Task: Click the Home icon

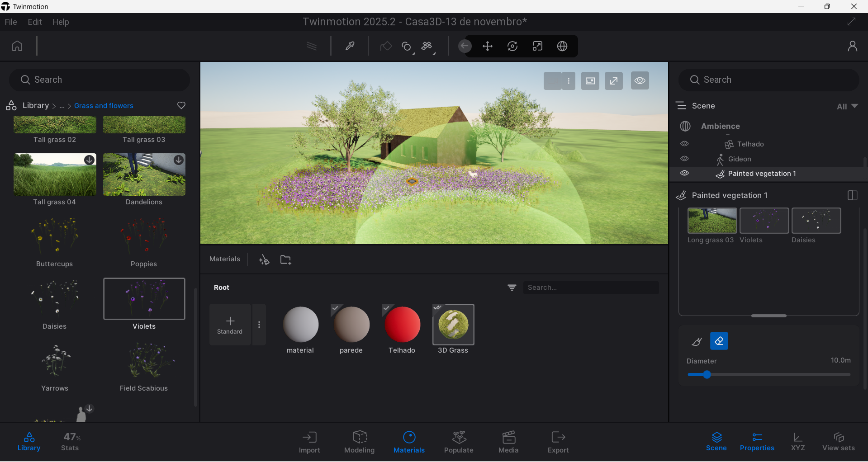Action: [x=17, y=46]
